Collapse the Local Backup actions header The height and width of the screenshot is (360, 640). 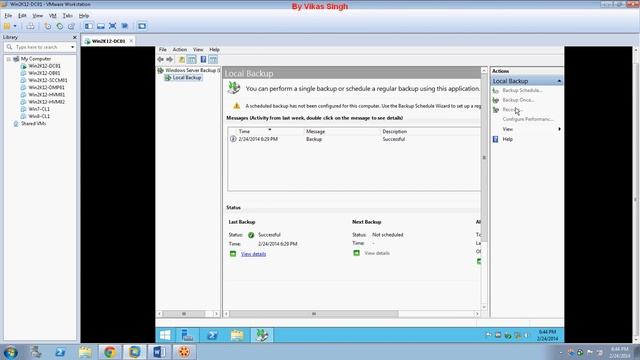click(559, 81)
